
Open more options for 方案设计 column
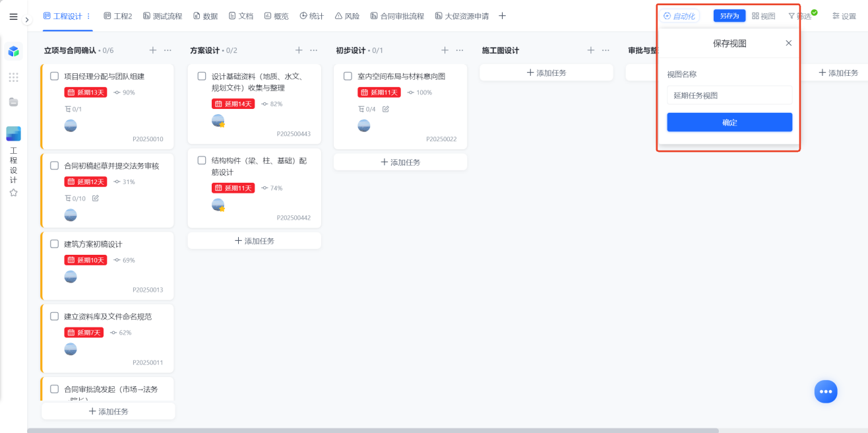pyautogui.click(x=313, y=50)
